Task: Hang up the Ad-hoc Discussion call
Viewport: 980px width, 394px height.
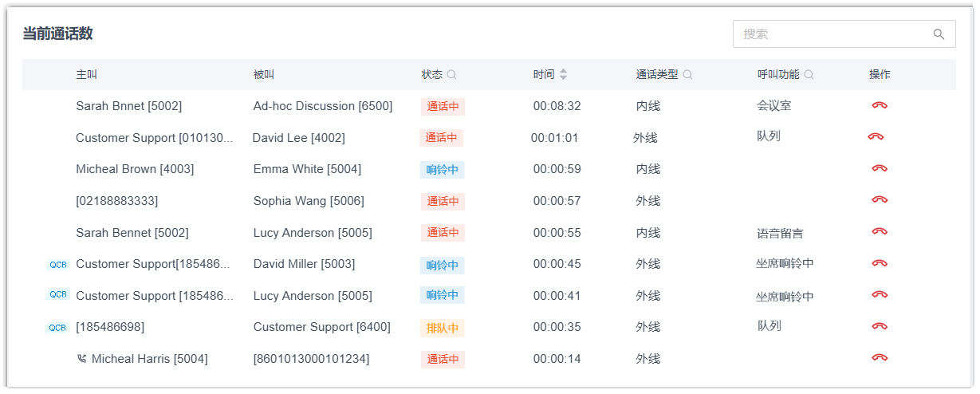Action: (880, 105)
